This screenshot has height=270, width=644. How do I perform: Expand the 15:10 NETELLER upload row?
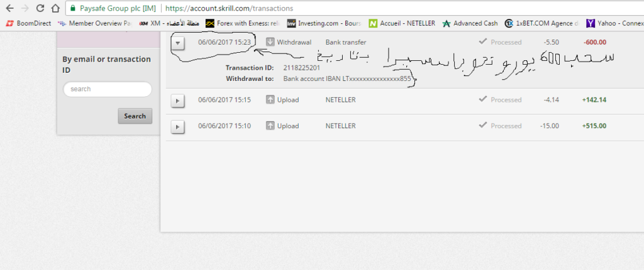coord(178,127)
